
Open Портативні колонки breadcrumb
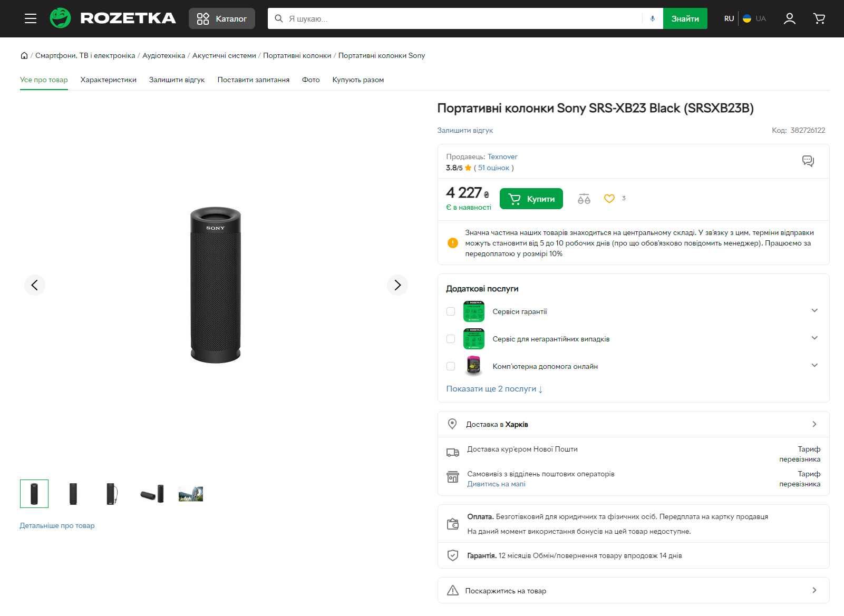(x=297, y=55)
